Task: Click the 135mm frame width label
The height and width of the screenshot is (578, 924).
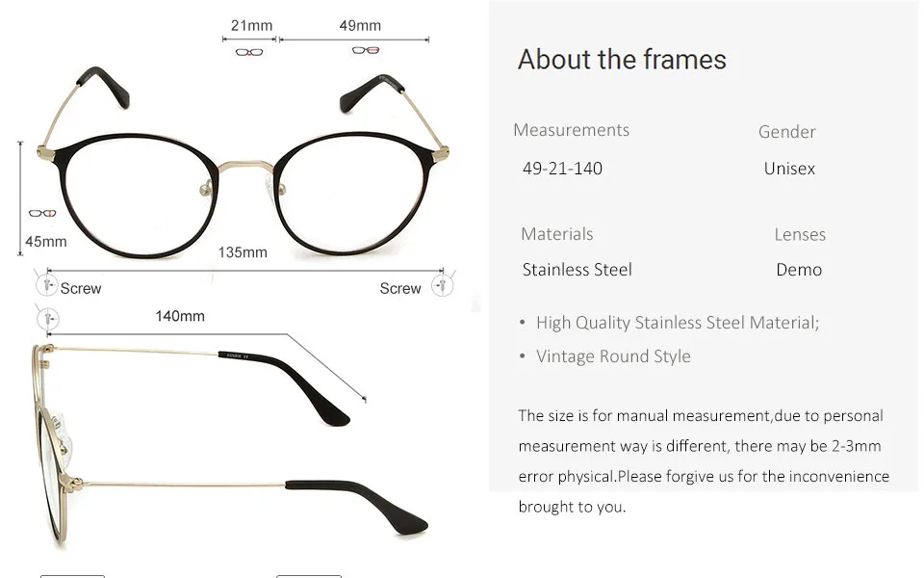Action: tap(243, 252)
